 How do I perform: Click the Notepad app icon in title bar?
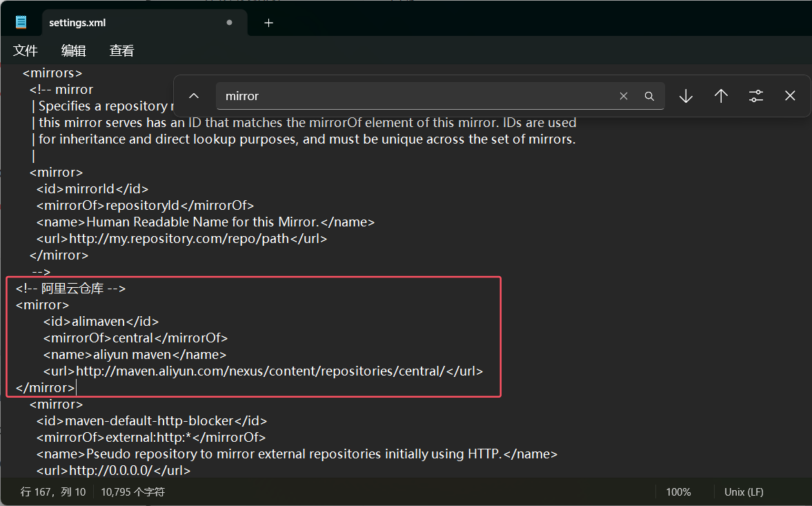point(21,22)
